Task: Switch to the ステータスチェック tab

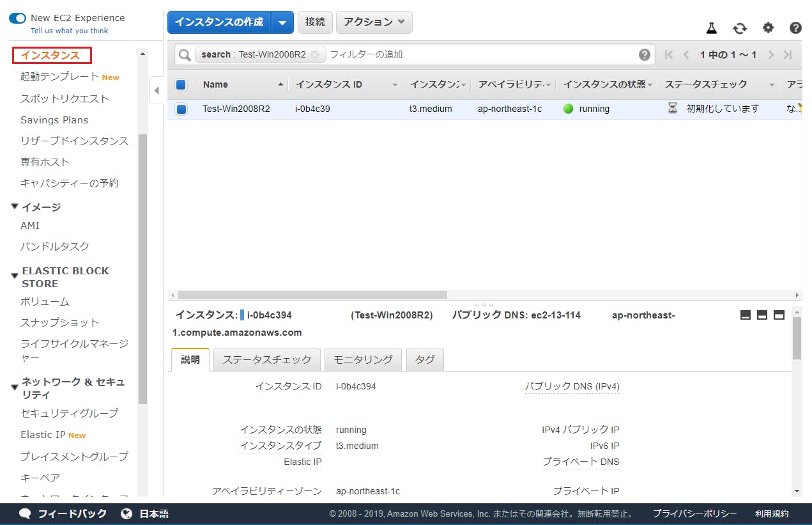Action: pyautogui.click(x=267, y=359)
